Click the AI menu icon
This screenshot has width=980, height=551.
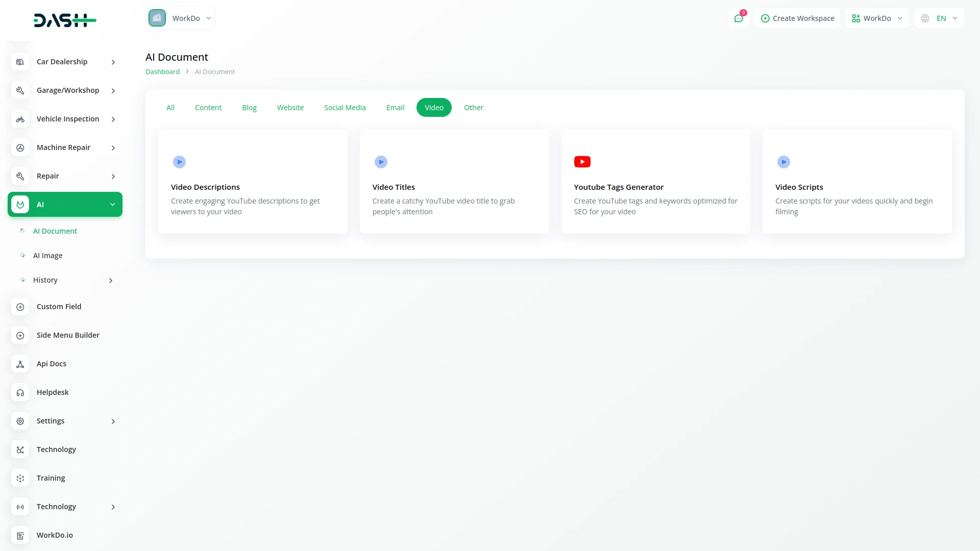click(20, 205)
